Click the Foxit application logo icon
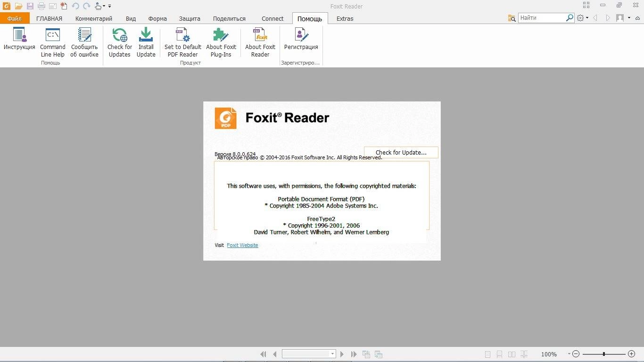Image resolution: width=644 pixels, height=362 pixels. pos(6,6)
